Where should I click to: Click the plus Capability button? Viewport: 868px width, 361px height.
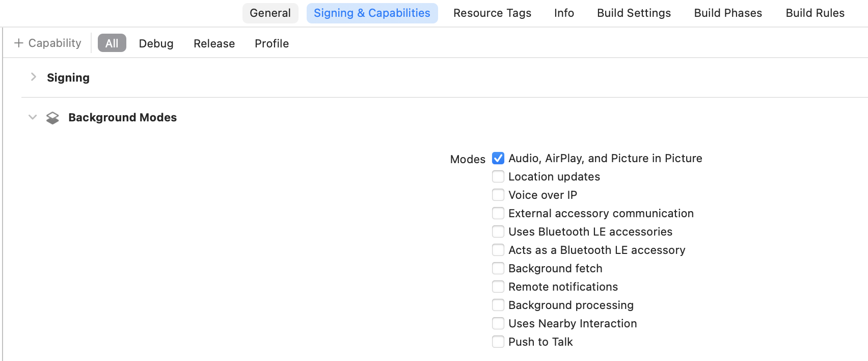point(48,43)
